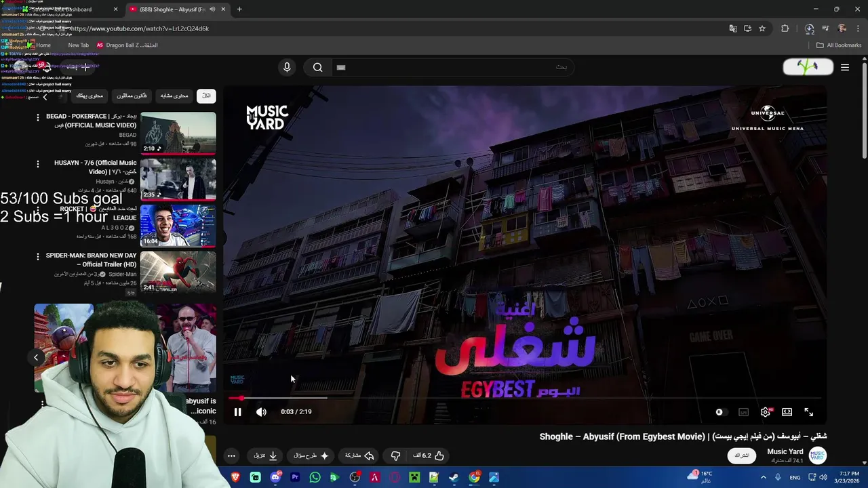
Task: Open the browser extensions puzzle icon
Action: (x=785, y=28)
